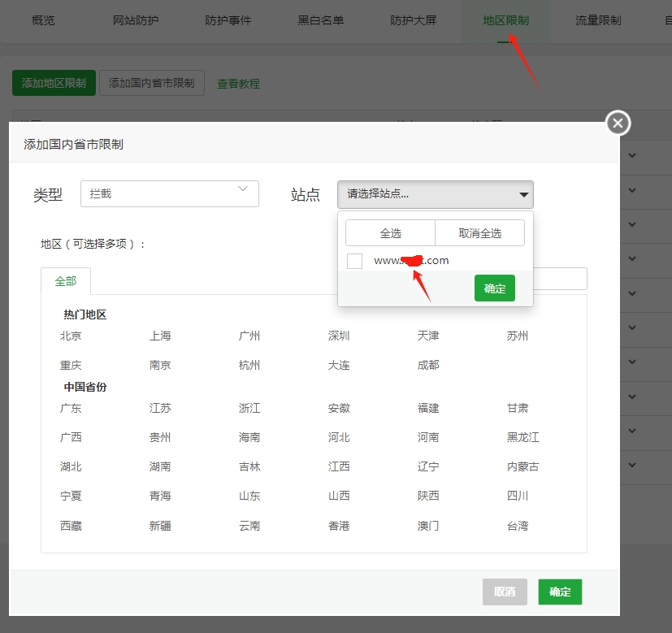Select 西藏 province

71,526
